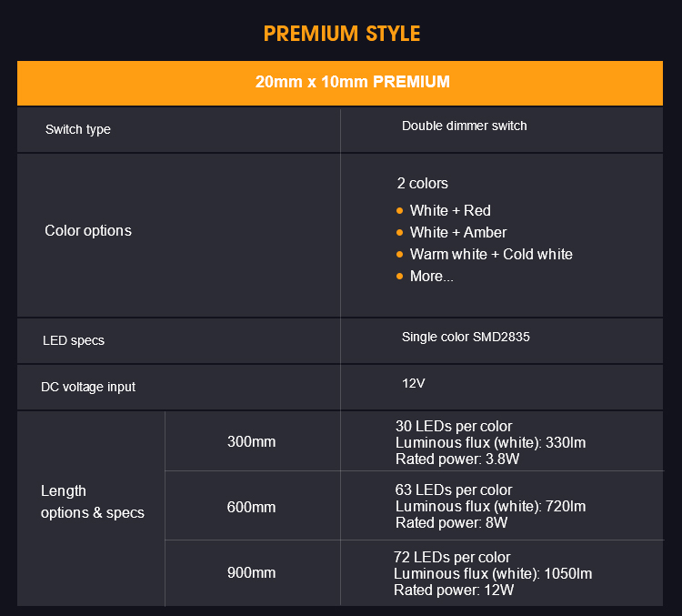Click the Single color SMD2835 text
Viewport: 682px width, 616px height.
coord(466,337)
